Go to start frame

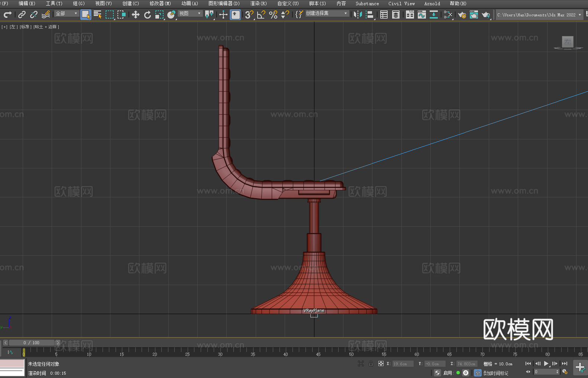[528, 364]
